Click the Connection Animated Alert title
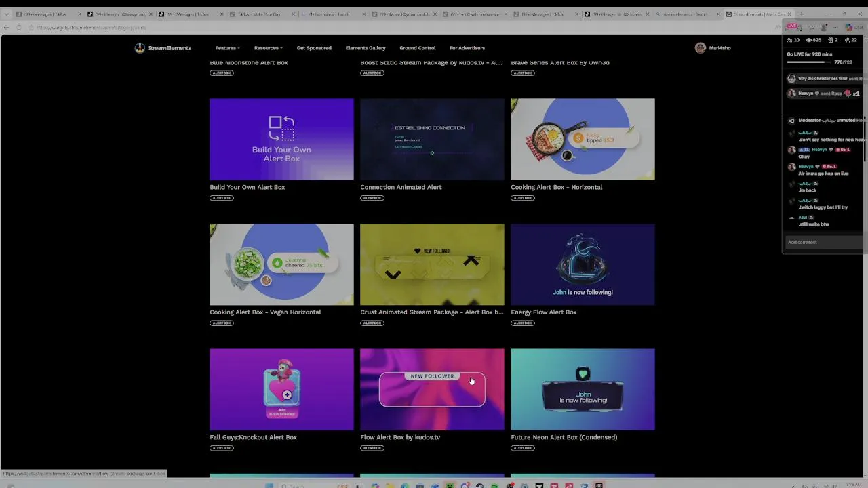The width and height of the screenshot is (868, 488). point(401,187)
